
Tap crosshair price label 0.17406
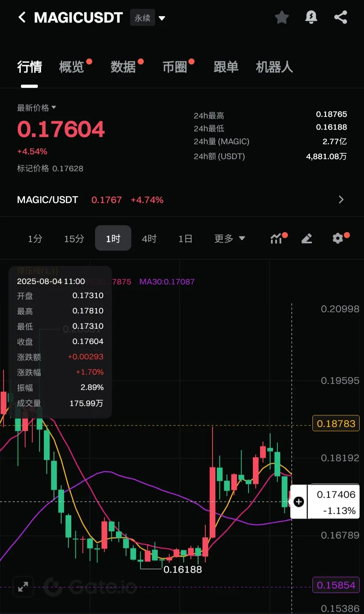click(336, 494)
